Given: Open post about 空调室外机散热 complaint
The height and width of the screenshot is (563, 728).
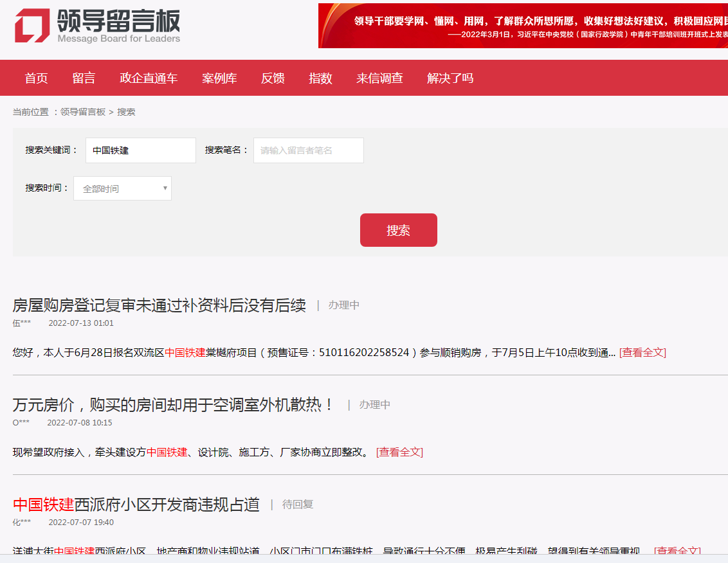Looking at the screenshot, I should pos(174,405).
